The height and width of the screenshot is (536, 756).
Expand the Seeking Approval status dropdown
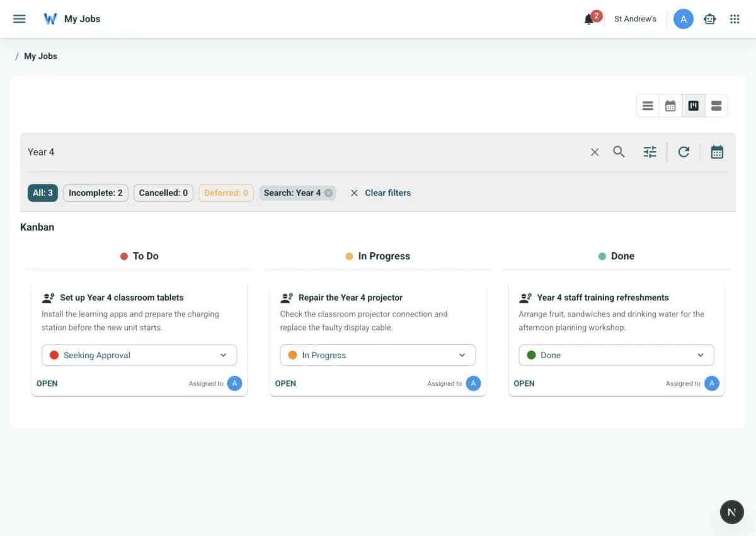point(139,355)
